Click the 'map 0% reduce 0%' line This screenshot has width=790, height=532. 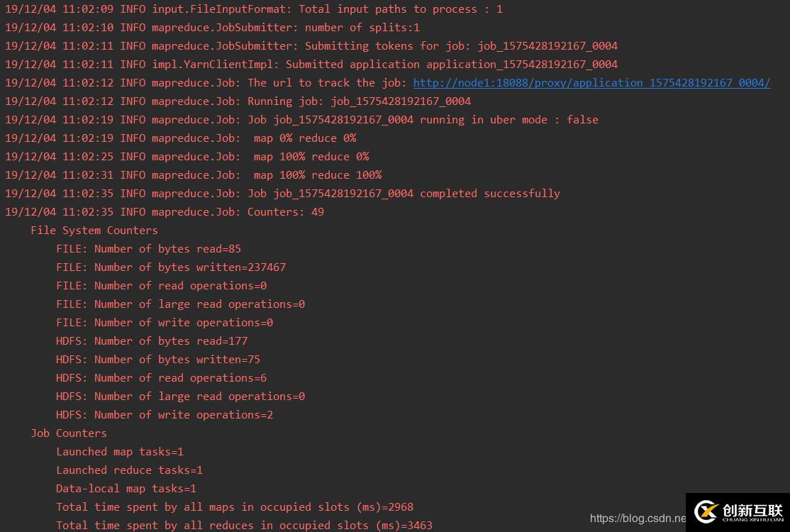[180, 138]
